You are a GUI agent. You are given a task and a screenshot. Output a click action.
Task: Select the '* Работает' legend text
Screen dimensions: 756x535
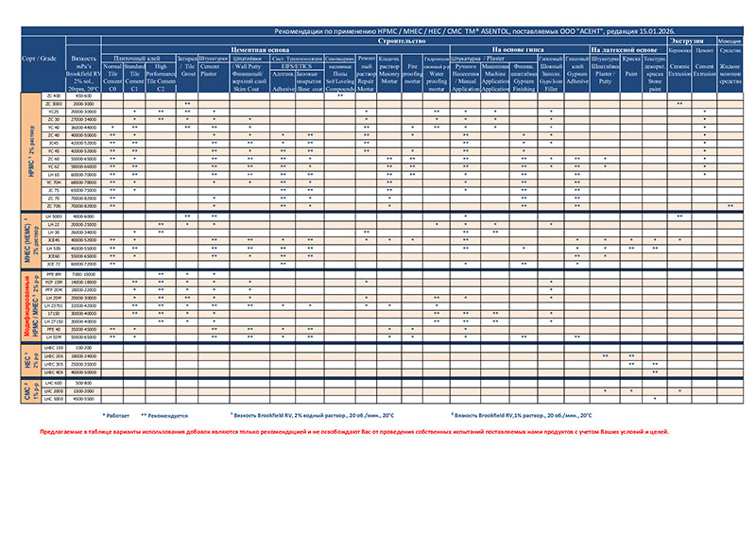coord(115,415)
